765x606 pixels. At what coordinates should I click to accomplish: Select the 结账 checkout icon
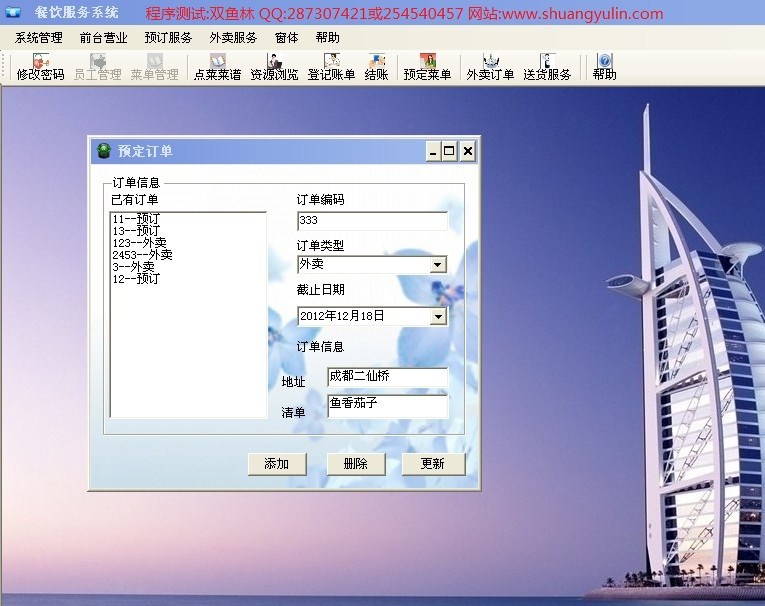coord(376,67)
